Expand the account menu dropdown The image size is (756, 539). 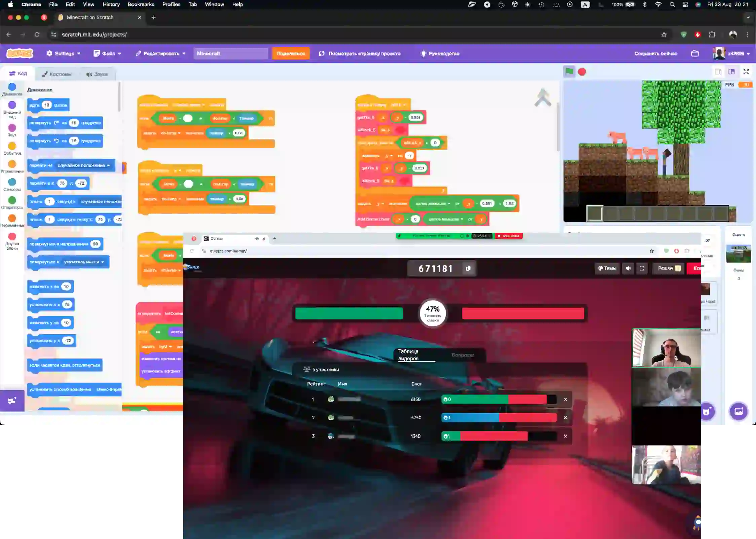pyautogui.click(x=731, y=53)
